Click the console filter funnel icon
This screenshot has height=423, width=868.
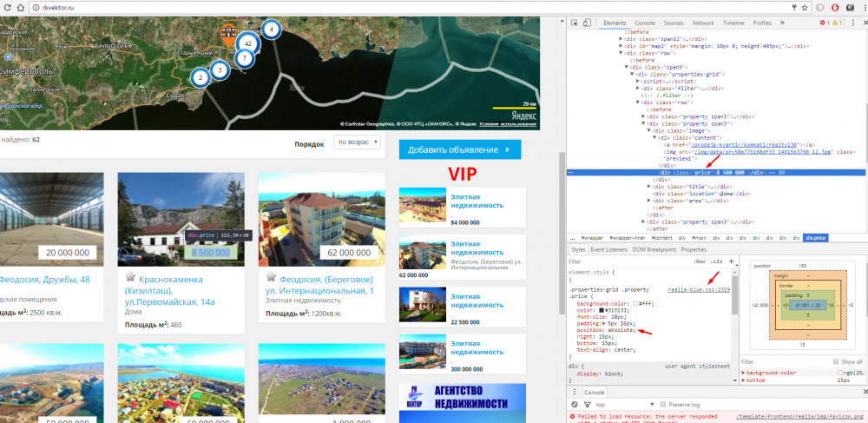point(588,405)
